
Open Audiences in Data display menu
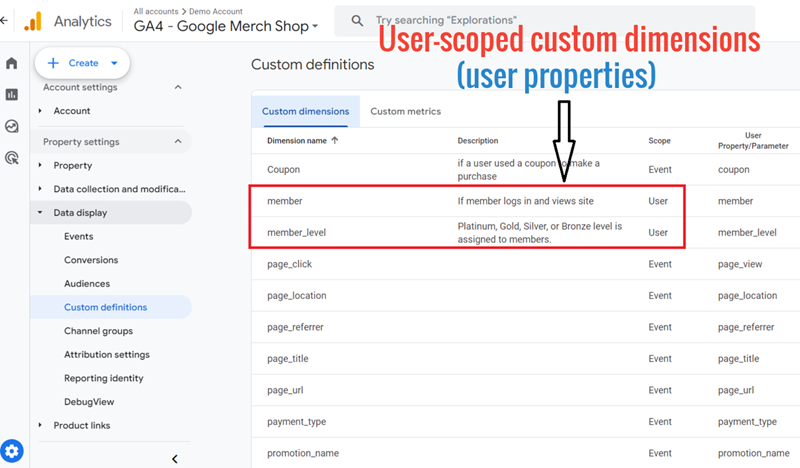(x=86, y=284)
